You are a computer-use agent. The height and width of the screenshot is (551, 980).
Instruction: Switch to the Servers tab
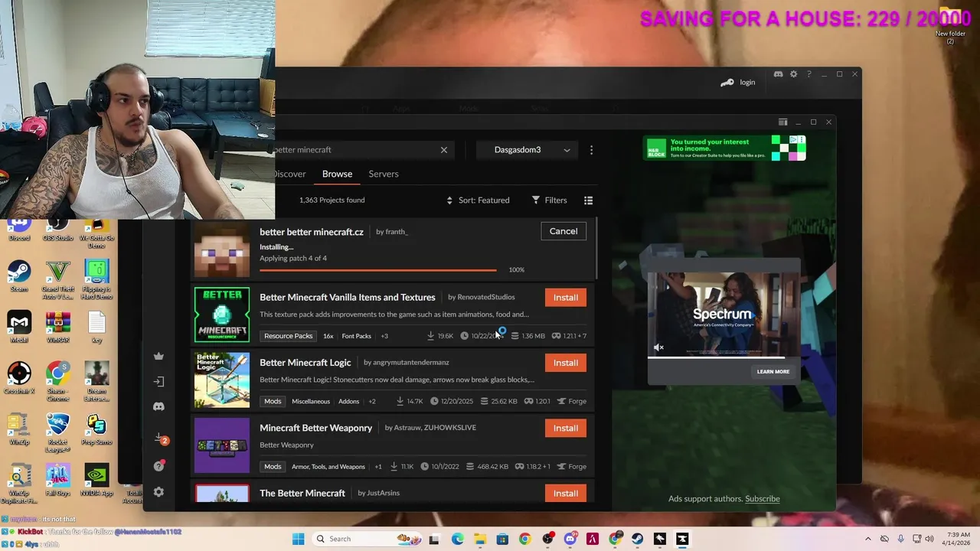coord(384,174)
